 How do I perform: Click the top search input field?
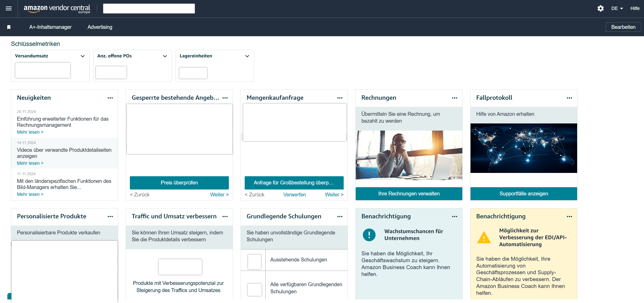[x=149, y=8]
